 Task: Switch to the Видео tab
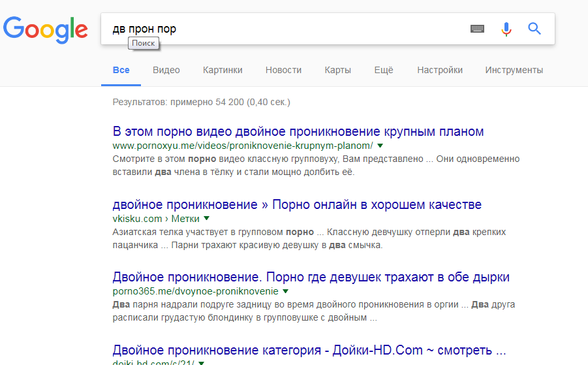tap(166, 70)
